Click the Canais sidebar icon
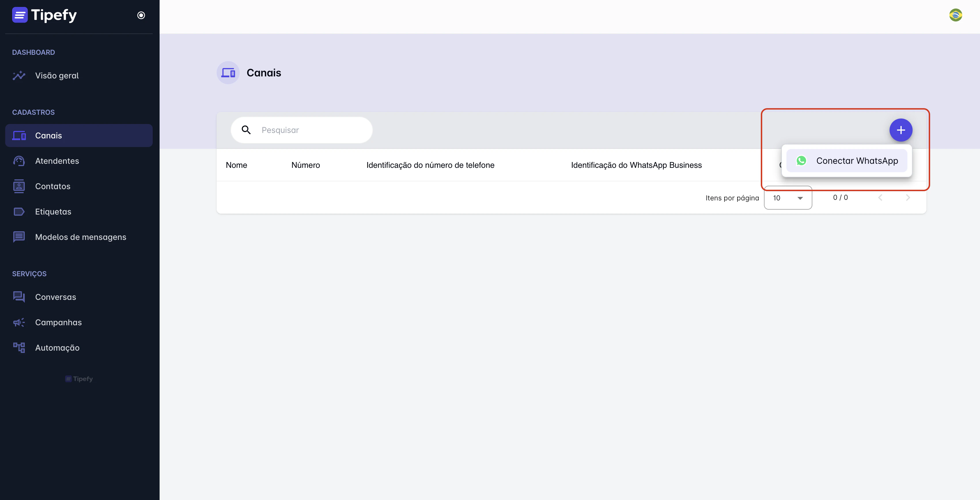The height and width of the screenshot is (500, 980). [x=19, y=136]
